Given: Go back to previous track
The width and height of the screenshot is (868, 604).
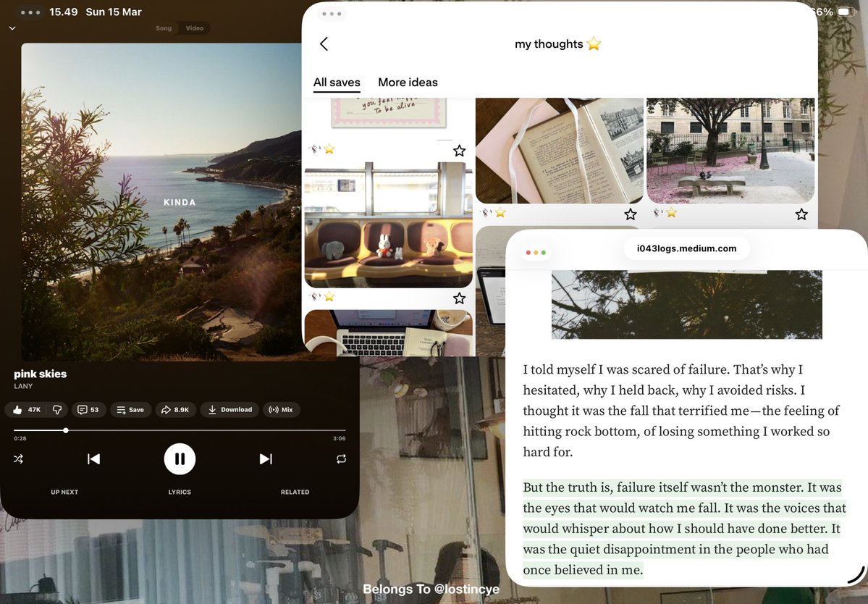Looking at the screenshot, I should pos(93,459).
